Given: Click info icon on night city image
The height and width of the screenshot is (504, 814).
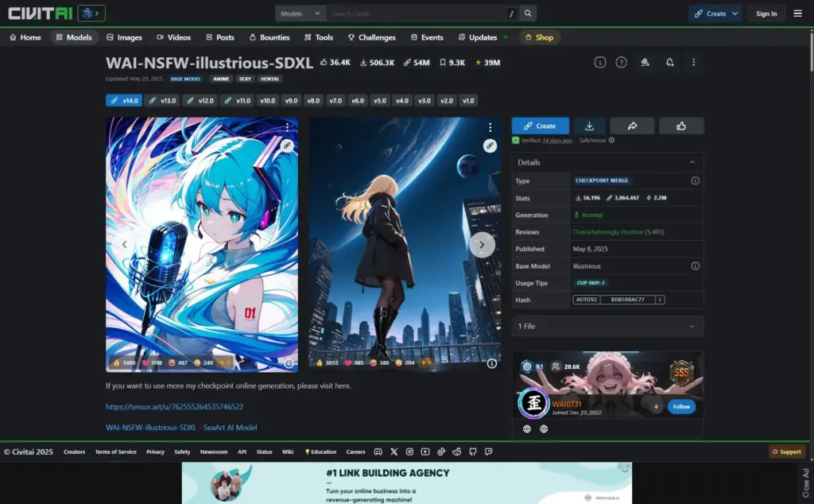Looking at the screenshot, I should (x=491, y=363).
